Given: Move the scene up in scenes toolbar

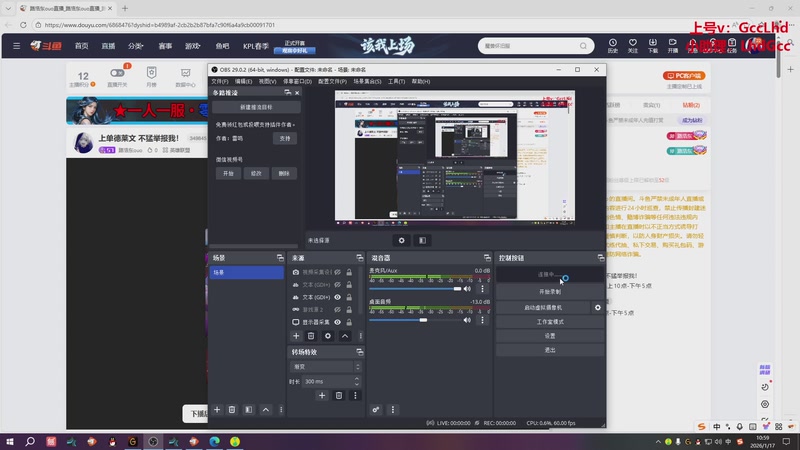Looking at the screenshot, I should tap(266, 410).
